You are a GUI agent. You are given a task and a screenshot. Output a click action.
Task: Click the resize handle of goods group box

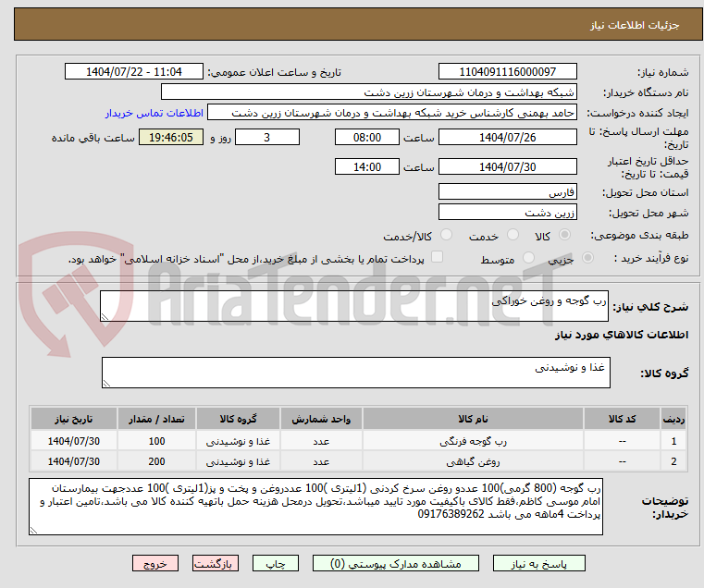click(x=106, y=384)
